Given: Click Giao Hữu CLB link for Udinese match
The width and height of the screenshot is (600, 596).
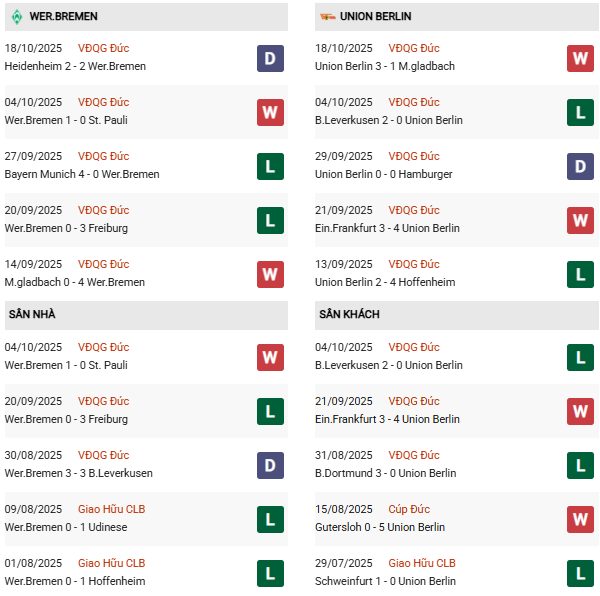Looking at the screenshot, I should [111, 509].
